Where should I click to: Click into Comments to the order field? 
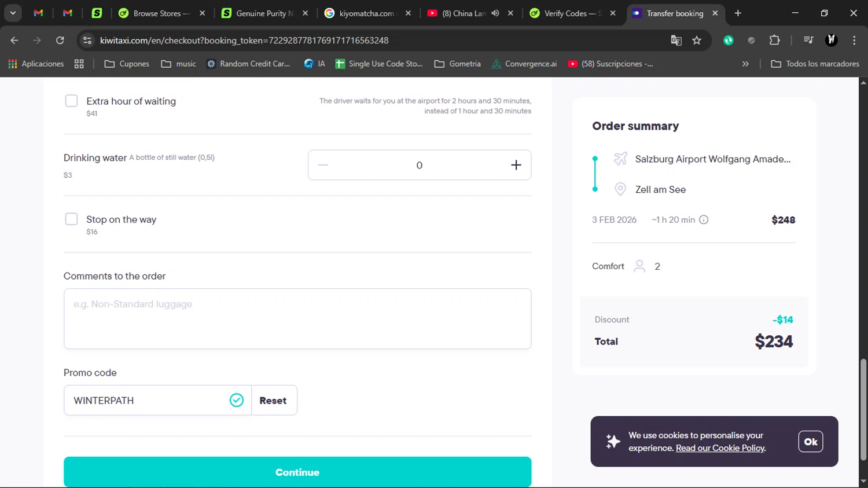coord(297,318)
